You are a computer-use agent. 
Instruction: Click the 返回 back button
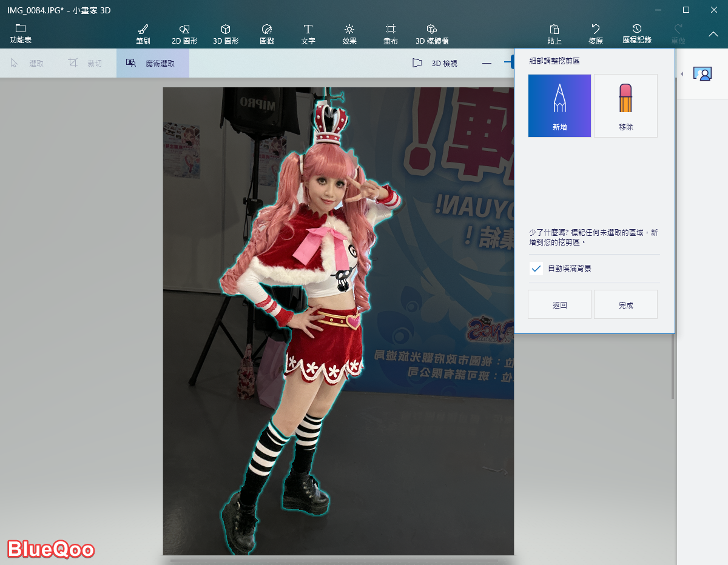click(x=559, y=305)
